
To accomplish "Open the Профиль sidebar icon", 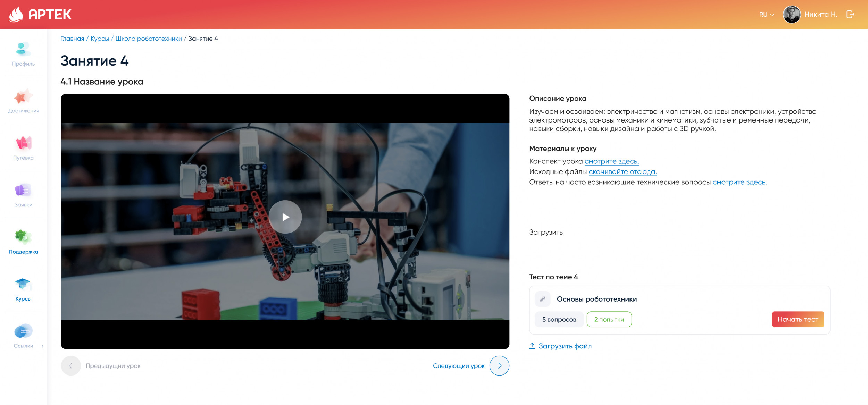I will pos(23,49).
